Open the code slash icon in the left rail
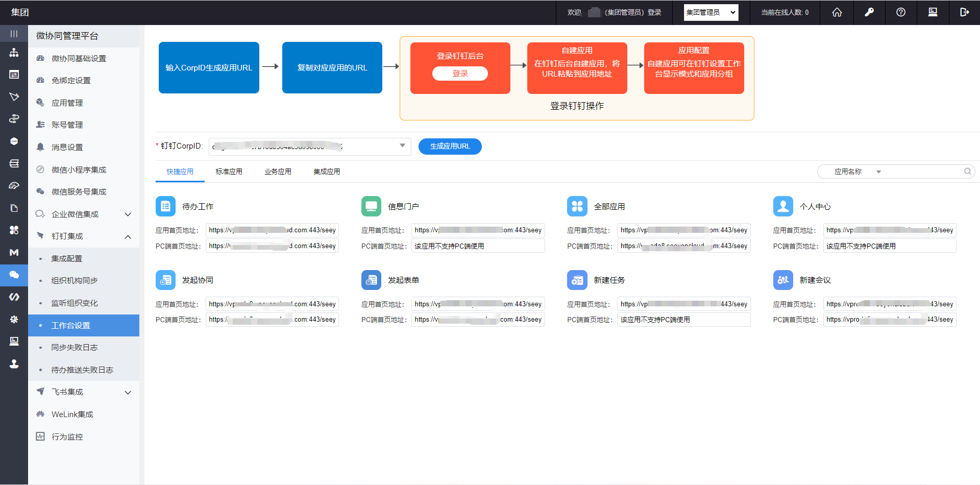 pos(14,297)
